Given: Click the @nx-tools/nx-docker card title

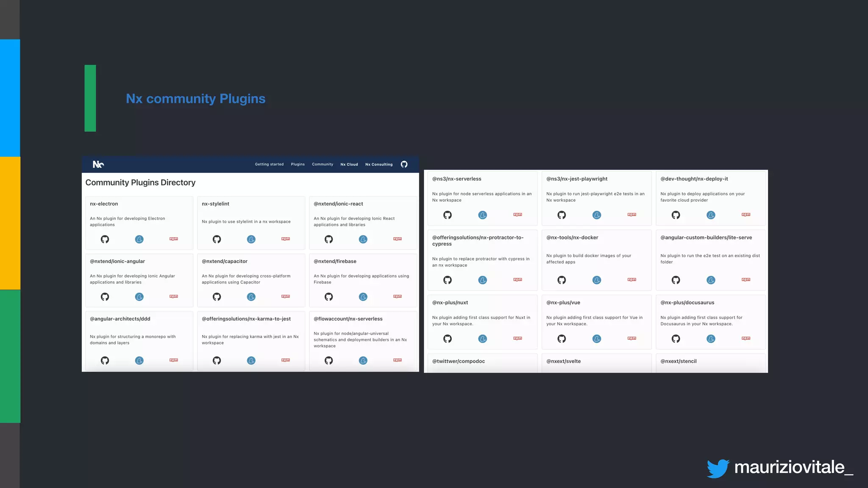Looking at the screenshot, I should click(x=572, y=238).
